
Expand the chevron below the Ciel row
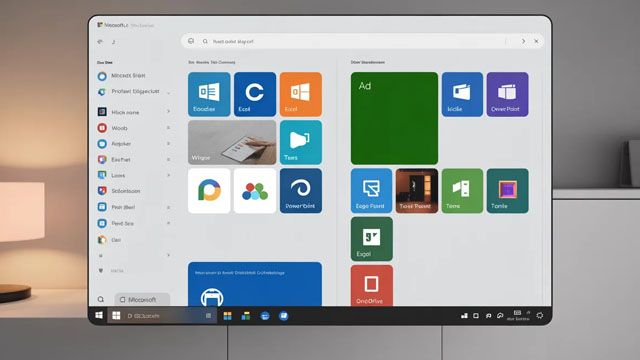pos(168,256)
